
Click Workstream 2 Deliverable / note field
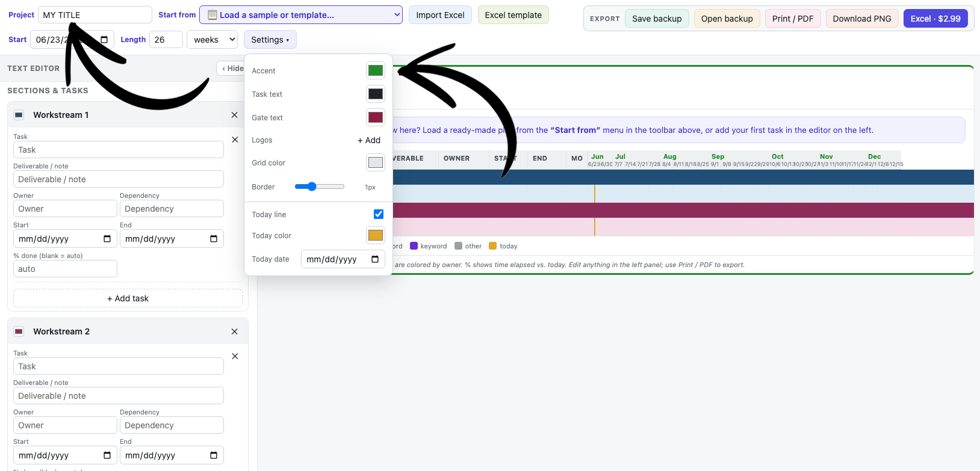coord(119,396)
